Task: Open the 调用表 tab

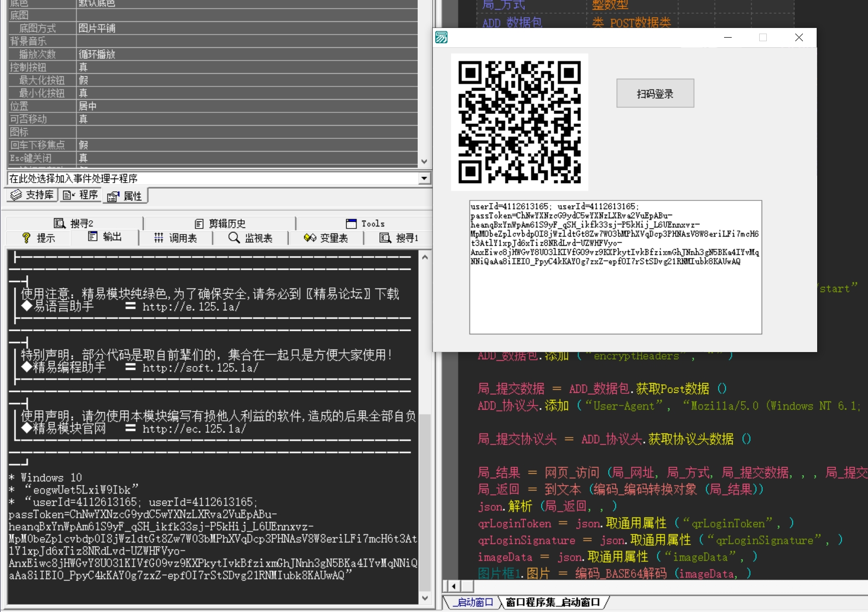Action: pos(175,238)
